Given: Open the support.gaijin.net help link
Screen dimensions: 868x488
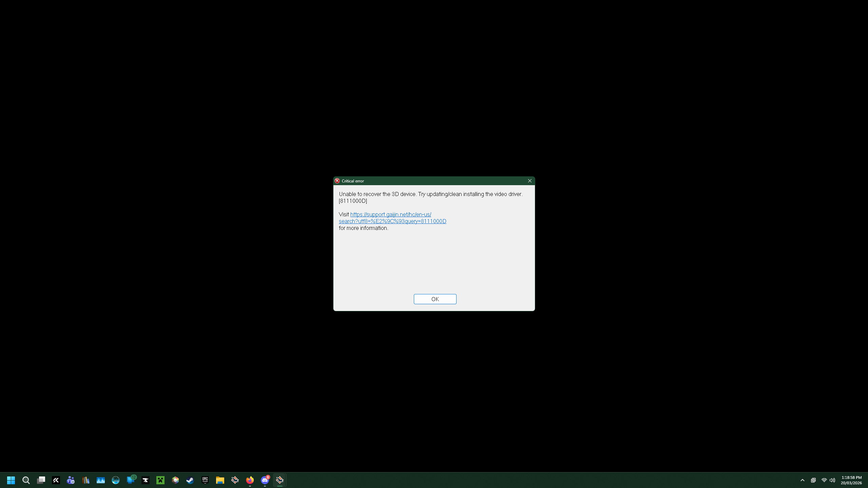Looking at the screenshot, I should (390, 214).
